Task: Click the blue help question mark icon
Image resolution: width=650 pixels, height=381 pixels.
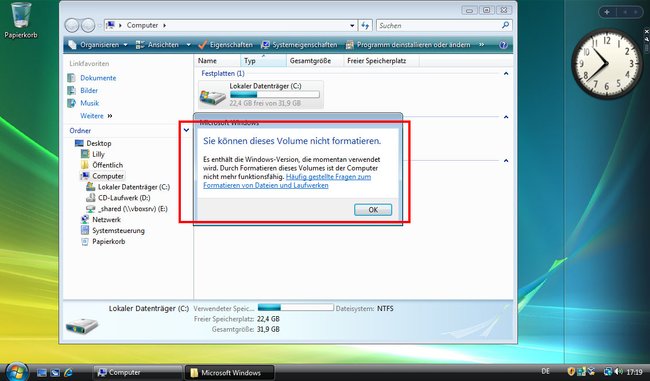Action: click(x=503, y=45)
